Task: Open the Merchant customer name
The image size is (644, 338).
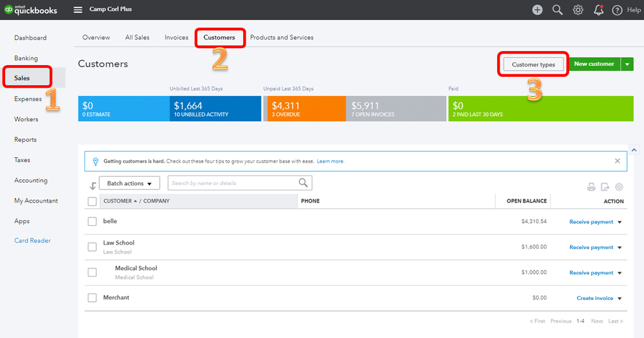Action: click(116, 298)
